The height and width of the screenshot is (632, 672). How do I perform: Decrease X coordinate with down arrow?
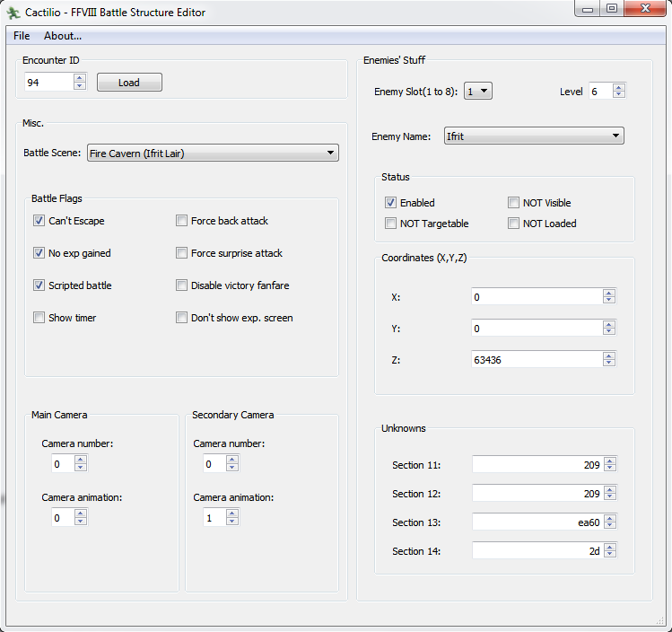(609, 301)
